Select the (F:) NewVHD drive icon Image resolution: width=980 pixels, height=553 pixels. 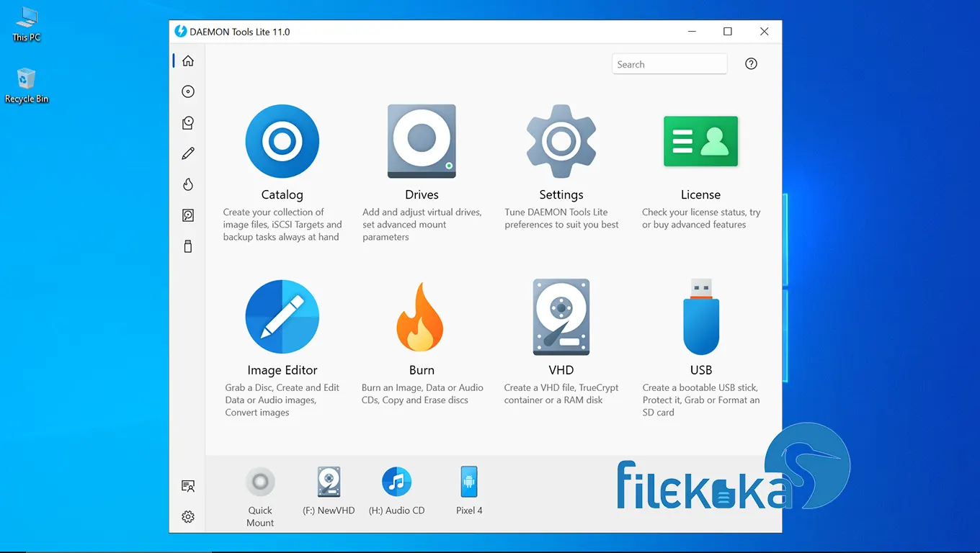pyautogui.click(x=329, y=482)
